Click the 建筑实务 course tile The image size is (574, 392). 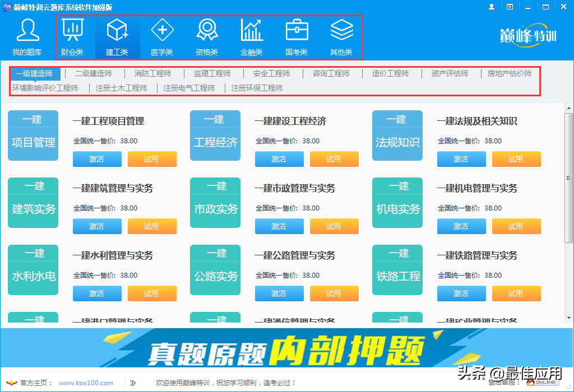33,203
